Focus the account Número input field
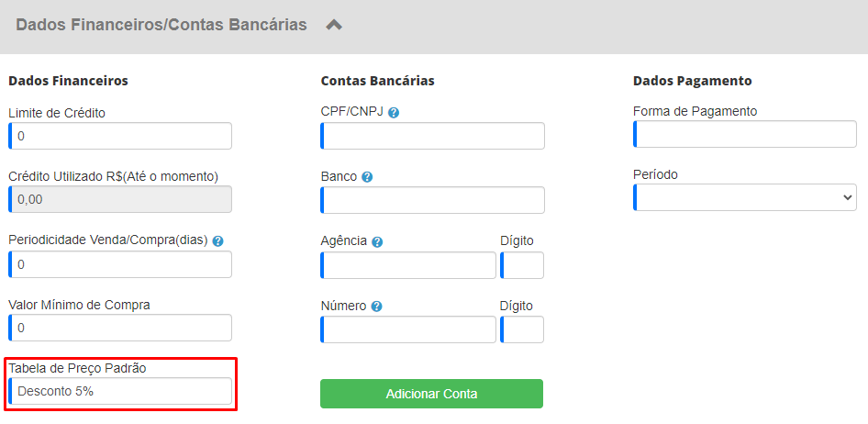 click(408, 329)
